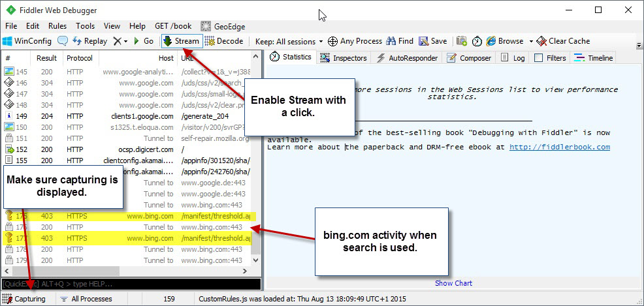Click the session count 159 in status bar

(169, 299)
